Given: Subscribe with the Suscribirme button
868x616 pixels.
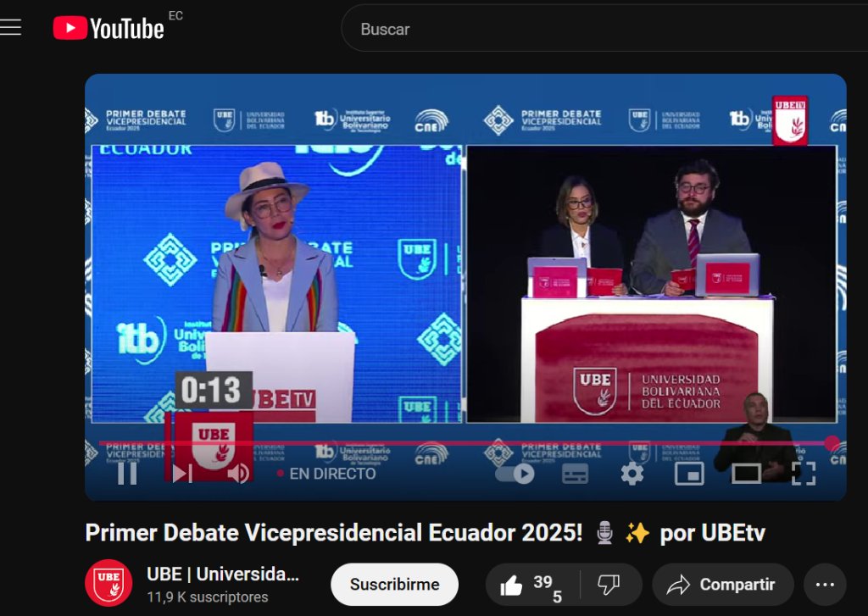Looking at the screenshot, I should 395,585.
